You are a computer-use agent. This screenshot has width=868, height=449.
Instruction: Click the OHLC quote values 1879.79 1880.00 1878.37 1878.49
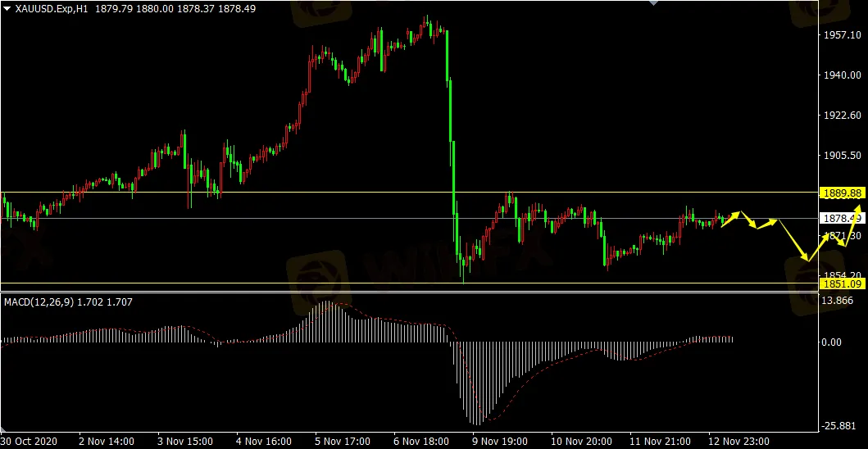175,9
